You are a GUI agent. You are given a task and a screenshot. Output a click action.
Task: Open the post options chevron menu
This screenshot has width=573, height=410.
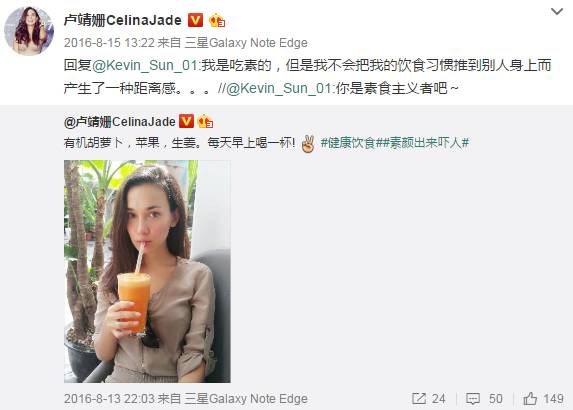tap(557, 12)
